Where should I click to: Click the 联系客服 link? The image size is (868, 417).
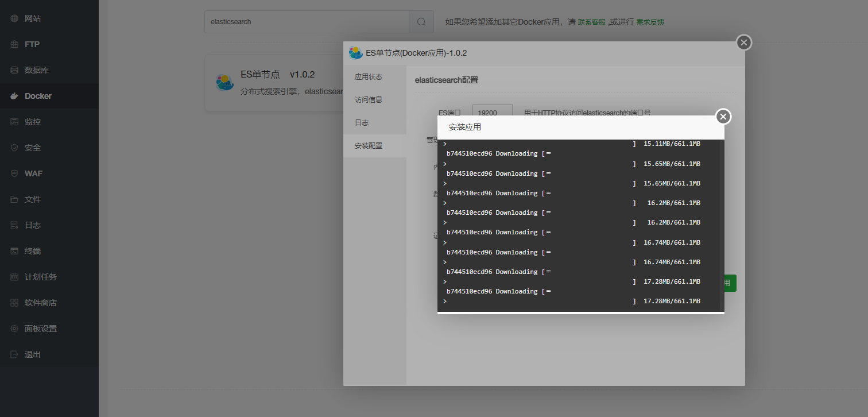[591, 22]
